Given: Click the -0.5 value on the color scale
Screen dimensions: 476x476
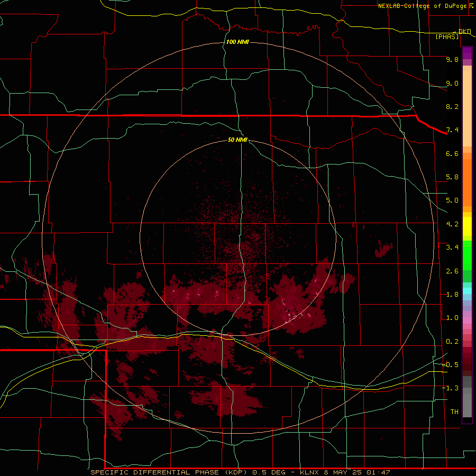Looking at the screenshot, I should [451, 365].
